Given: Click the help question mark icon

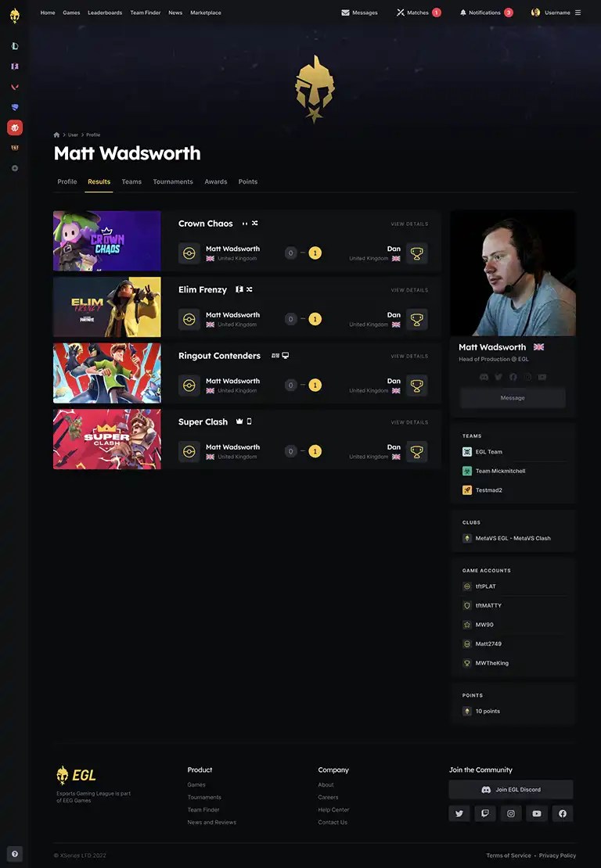Looking at the screenshot, I should (15, 854).
